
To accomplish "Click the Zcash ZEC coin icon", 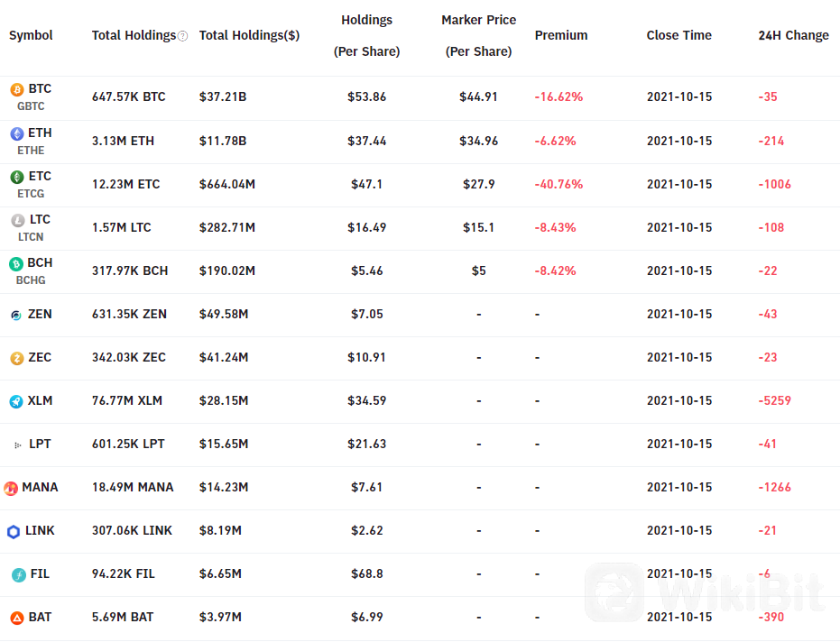I will tap(17, 358).
